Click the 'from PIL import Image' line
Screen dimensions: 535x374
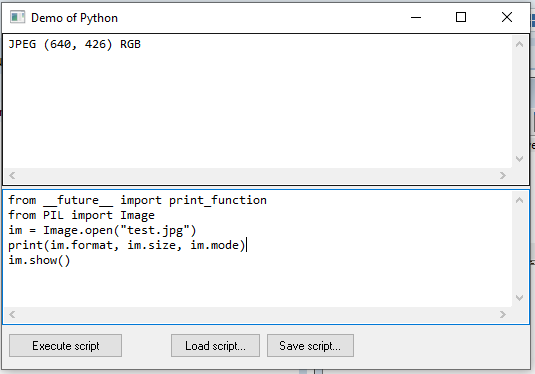pos(81,215)
